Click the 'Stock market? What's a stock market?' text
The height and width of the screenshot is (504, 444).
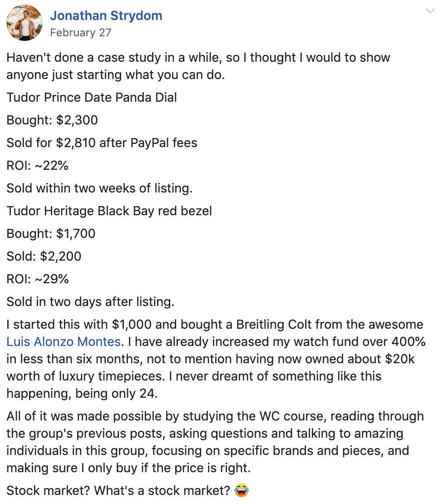tap(118, 490)
